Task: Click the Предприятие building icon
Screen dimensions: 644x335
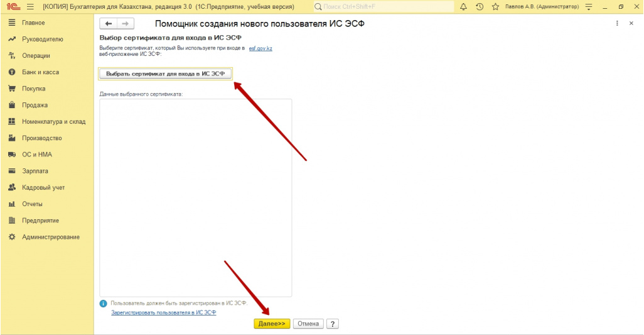Action: [x=12, y=221]
